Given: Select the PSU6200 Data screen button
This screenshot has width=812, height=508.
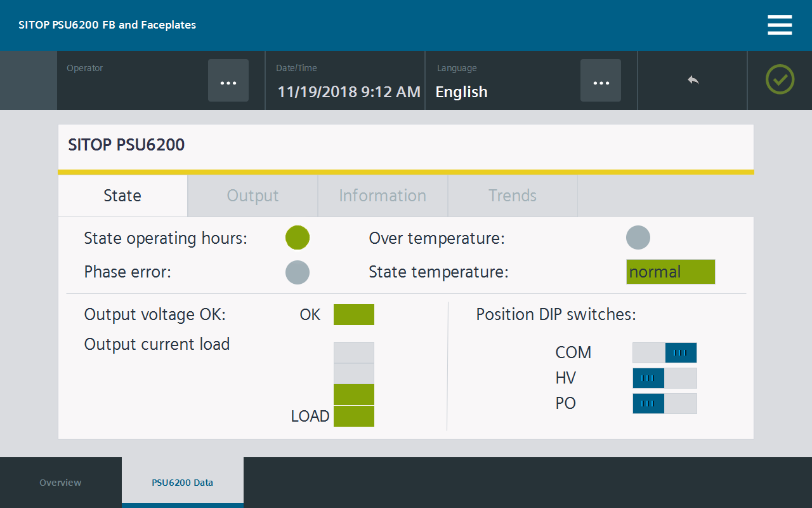Looking at the screenshot, I should 182,483.
